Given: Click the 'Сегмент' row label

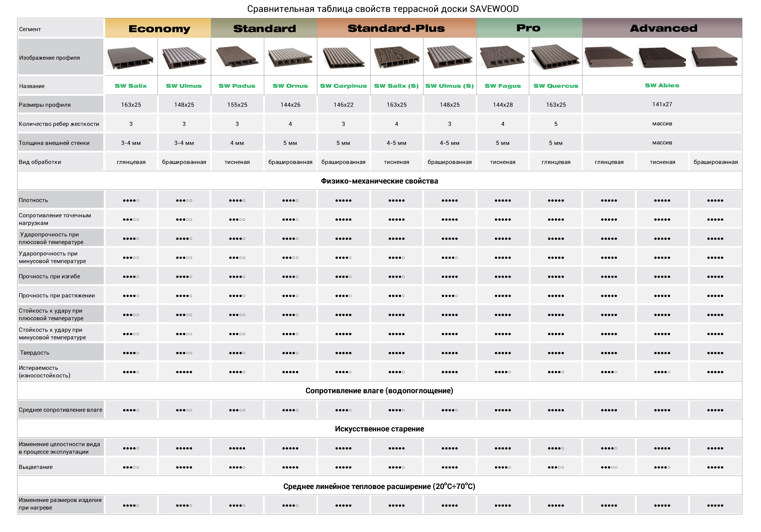Looking at the screenshot, I should (30, 29).
